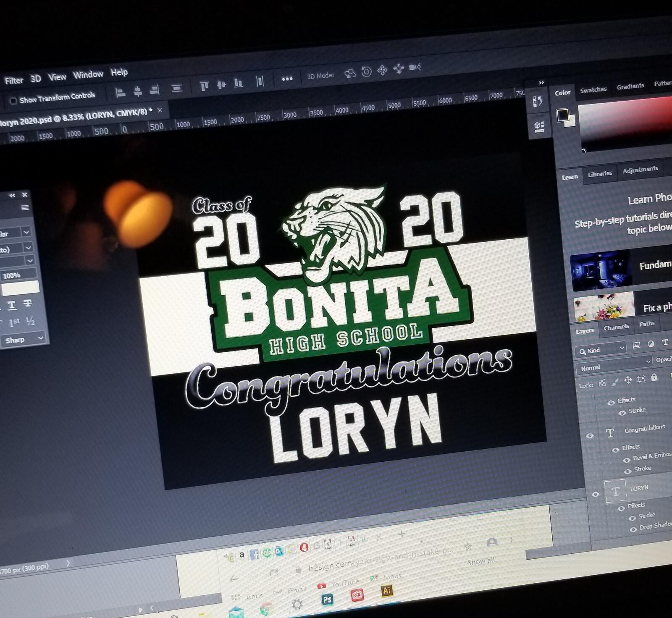Switch to the Paths tab
672x618 pixels.
647,324
